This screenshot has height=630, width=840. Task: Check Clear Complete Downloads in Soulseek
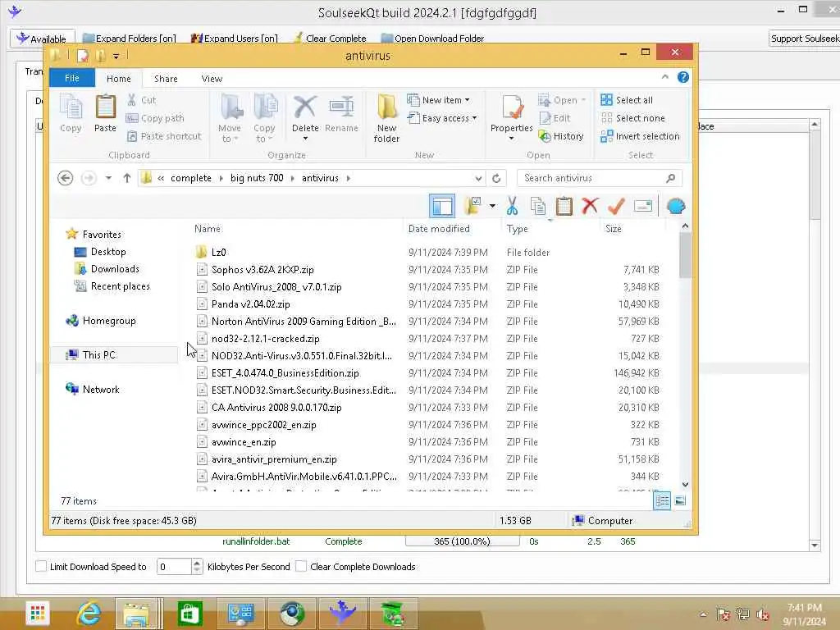(x=301, y=566)
